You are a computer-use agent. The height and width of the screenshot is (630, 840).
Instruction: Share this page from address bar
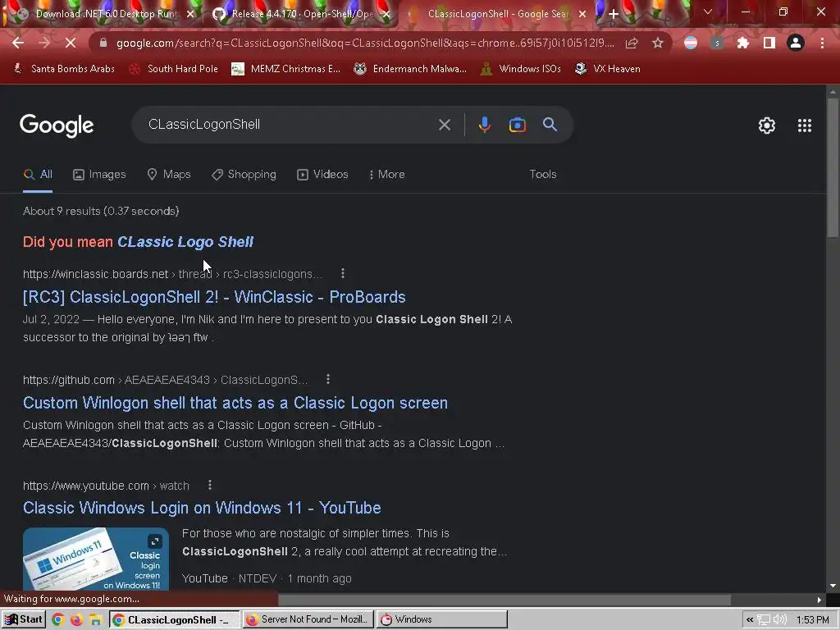[x=632, y=43]
